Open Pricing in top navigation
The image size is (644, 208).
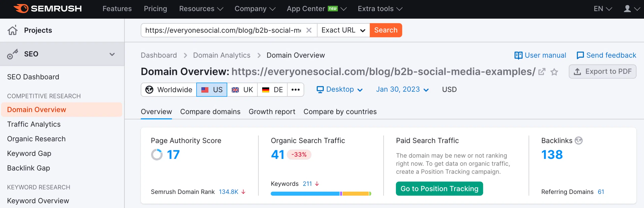click(x=155, y=9)
